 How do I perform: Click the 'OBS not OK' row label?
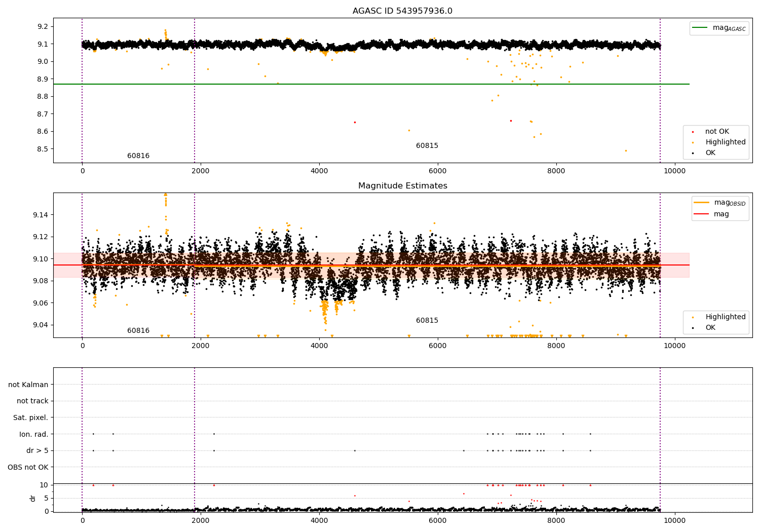point(28,468)
